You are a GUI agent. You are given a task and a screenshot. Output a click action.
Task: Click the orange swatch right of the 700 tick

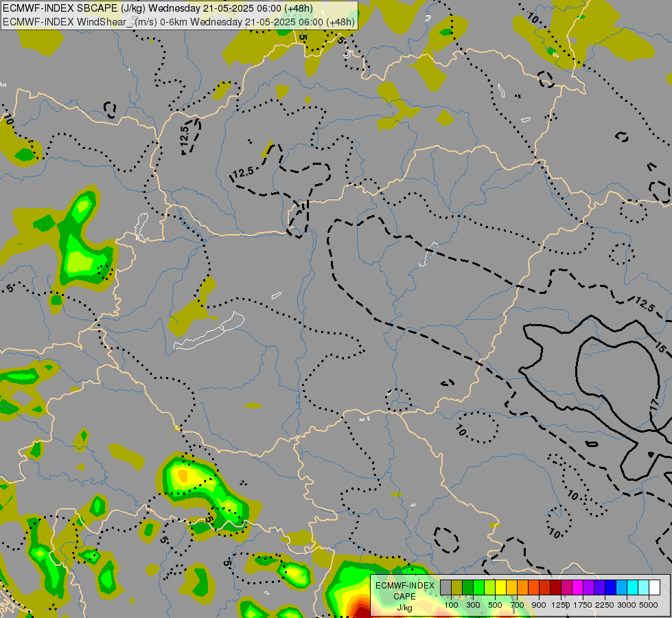point(522,587)
